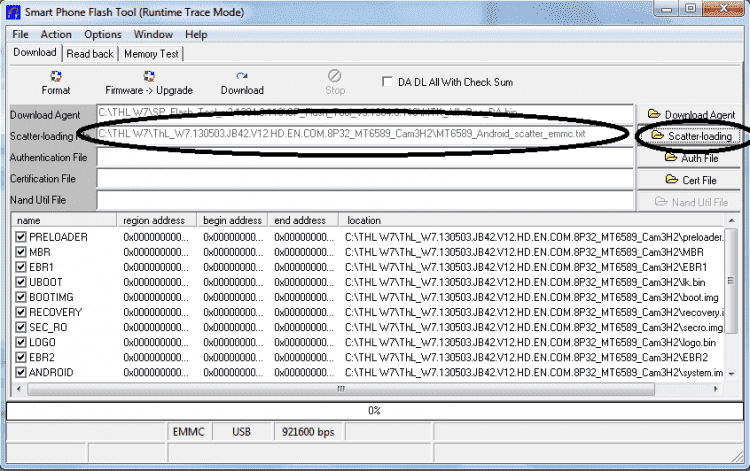Sort by the begin address column header
Image resolution: width=750 pixels, height=471 pixels.
(x=232, y=220)
